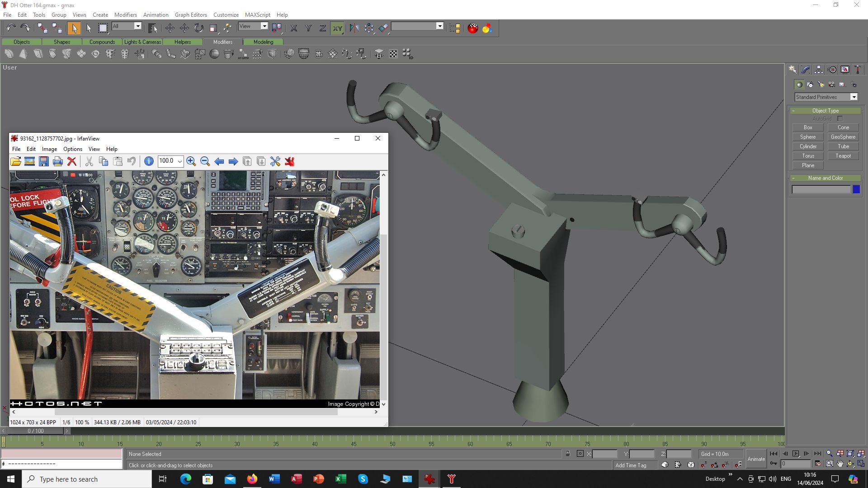Open the Standard Primitives dropdown
The height and width of the screenshot is (488, 868).
point(854,97)
